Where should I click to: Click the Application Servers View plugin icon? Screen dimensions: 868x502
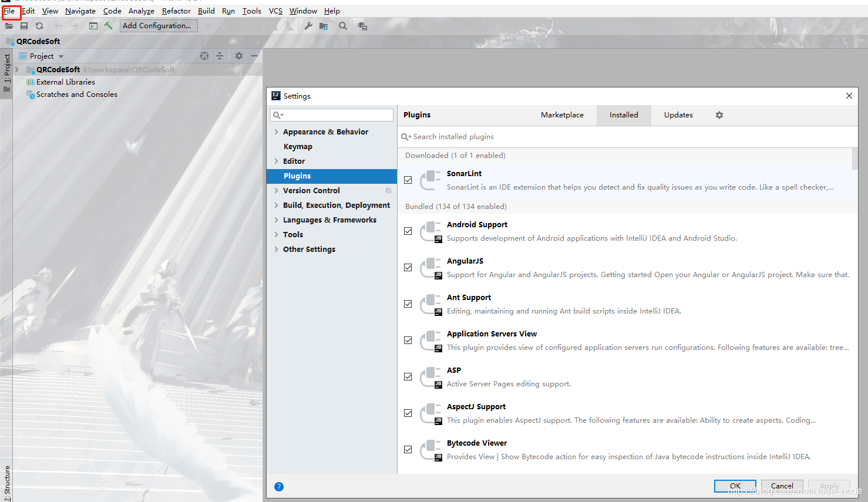[430, 341]
